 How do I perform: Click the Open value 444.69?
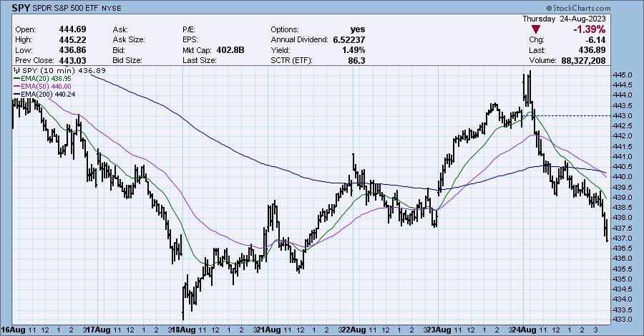click(72, 29)
